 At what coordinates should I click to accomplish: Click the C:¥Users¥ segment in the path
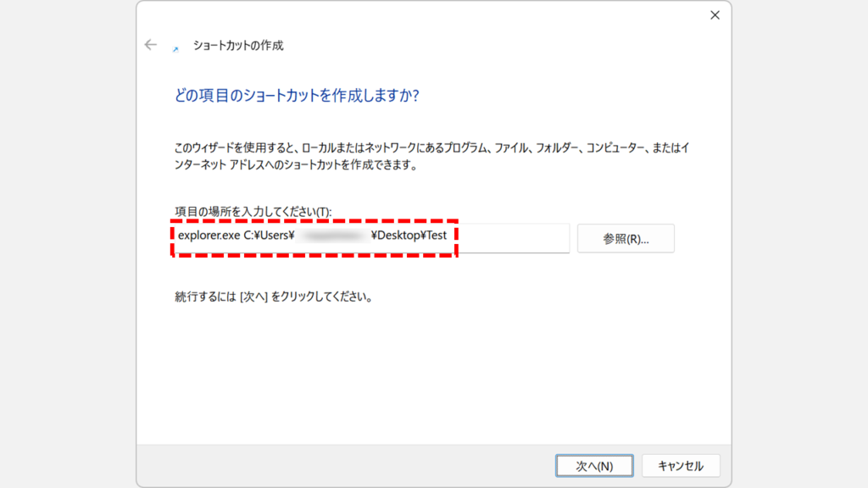click(x=268, y=236)
